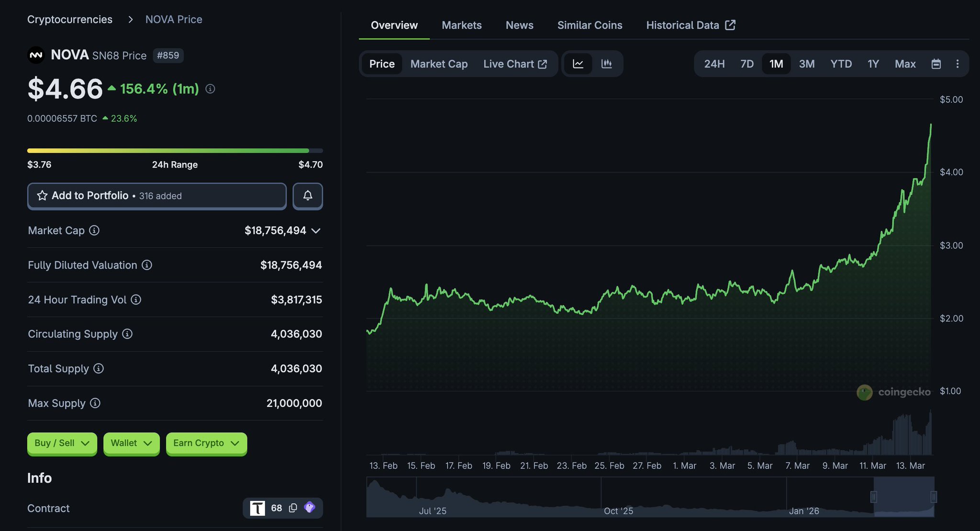980x531 pixels.
Task: Go to Cryptocurrencies breadcrumb link
Action: 70,19
